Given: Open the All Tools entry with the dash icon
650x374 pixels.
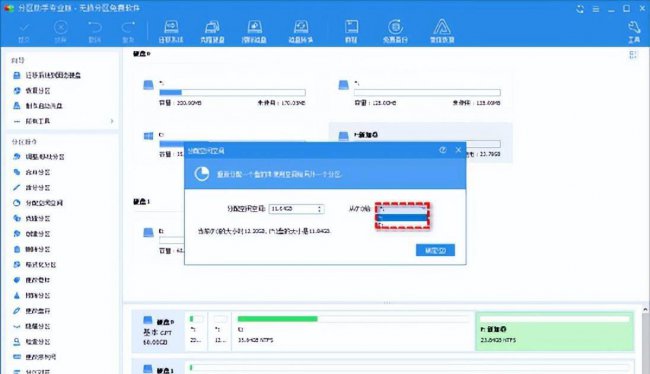Looking at the screenshot, I should (x=32, y=121).
